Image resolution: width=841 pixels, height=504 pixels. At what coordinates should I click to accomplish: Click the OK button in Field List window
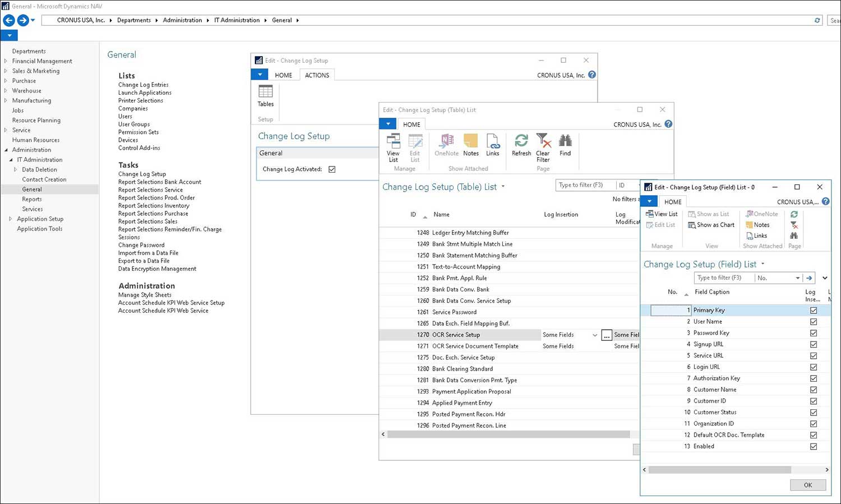click(x=807, y=484)
